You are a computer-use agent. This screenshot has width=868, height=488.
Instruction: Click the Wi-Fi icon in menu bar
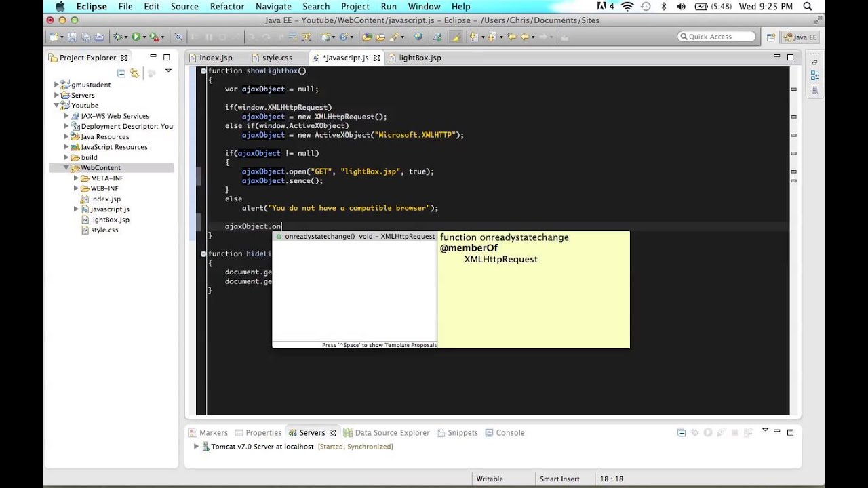[x=627, y=7]
